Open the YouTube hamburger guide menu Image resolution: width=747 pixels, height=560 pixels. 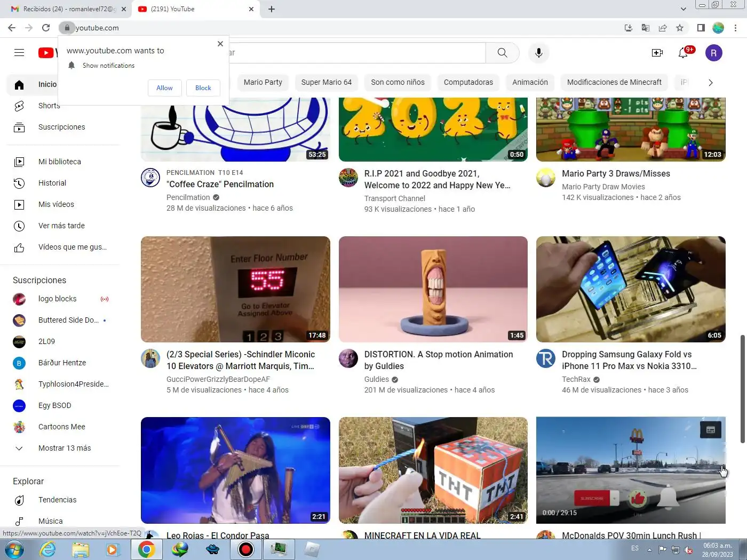pos(19,53)
